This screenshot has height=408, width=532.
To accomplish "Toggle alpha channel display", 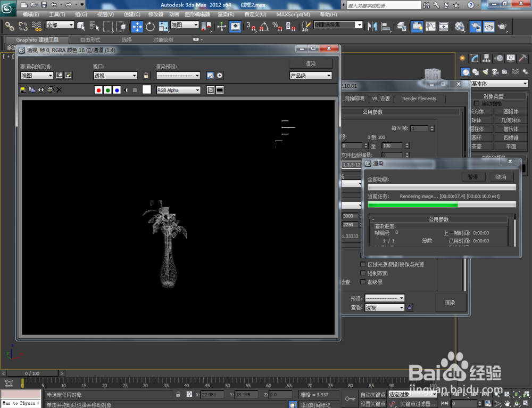I will click(126, 90).
